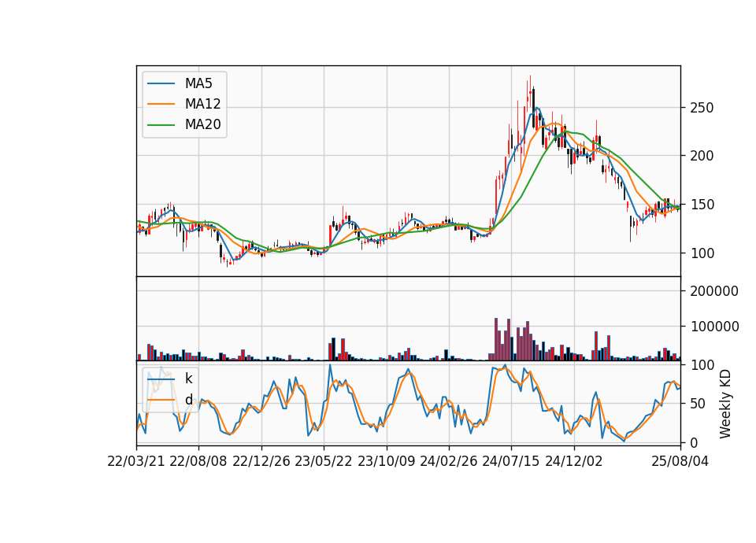Click the d legend label

(189, 399)
